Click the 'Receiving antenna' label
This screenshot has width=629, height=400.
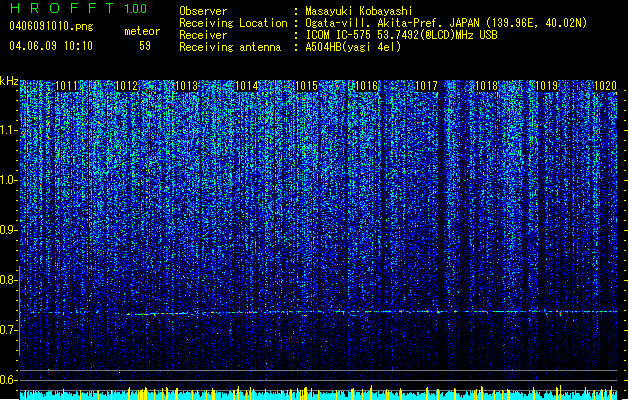click(230, 47)
